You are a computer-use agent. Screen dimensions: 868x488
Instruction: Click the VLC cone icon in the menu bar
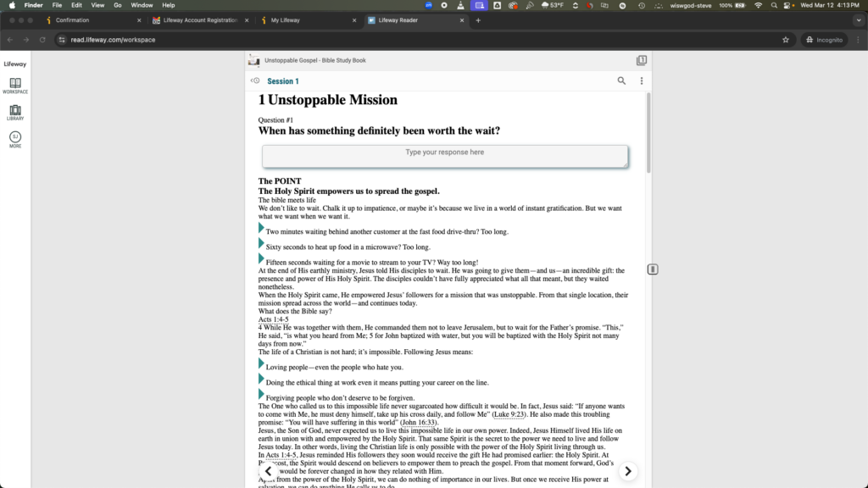(460, 6)
